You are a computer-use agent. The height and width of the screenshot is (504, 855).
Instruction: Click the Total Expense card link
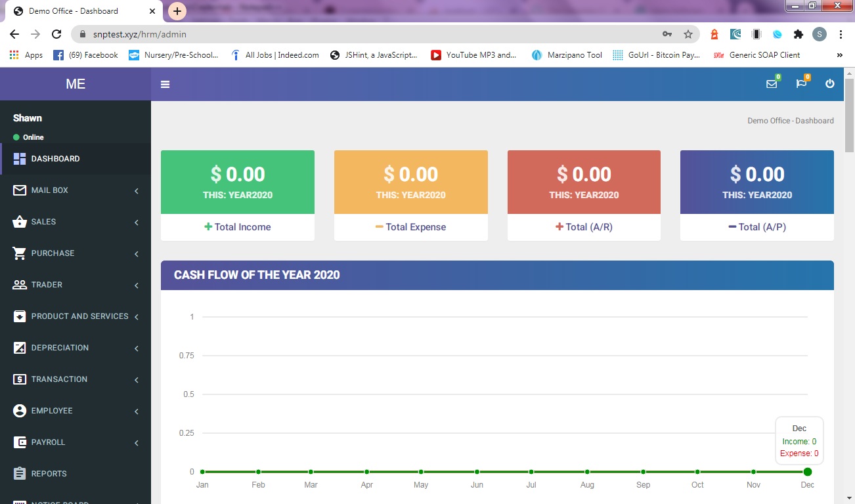pos(410,227)
